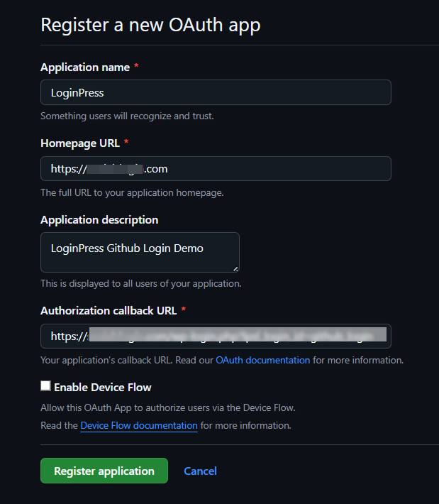Click the "Enable Device Flow" label text
Viewport: 439px width, 504px height.
click(x=102, y=388)
